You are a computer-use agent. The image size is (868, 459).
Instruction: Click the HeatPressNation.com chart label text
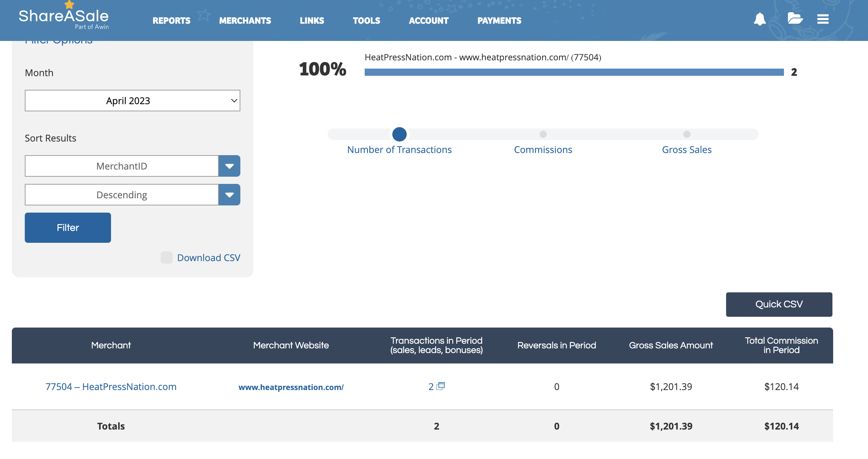483,57
